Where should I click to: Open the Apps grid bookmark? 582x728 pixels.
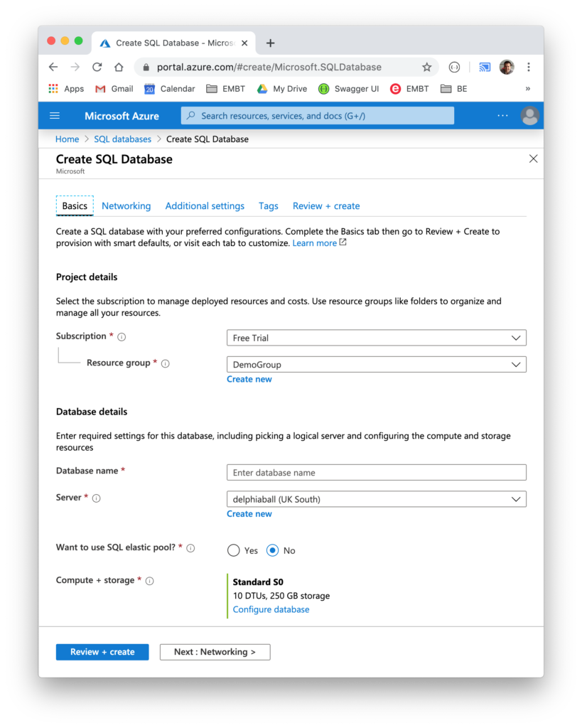coord(66,89)
